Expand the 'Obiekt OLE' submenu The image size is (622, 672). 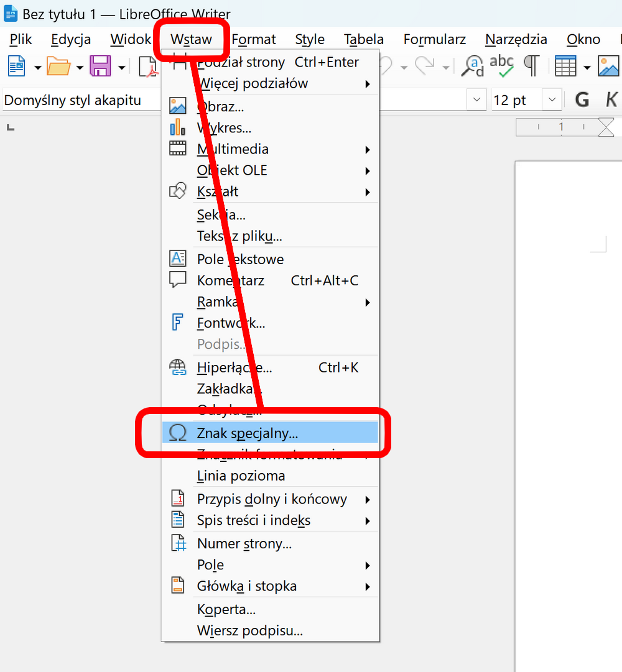point(270,170)
